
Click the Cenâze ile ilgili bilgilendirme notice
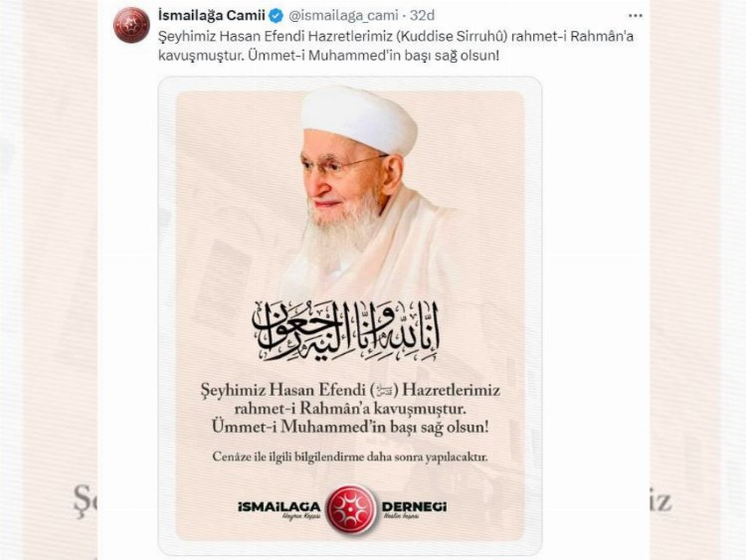[350, 458]
